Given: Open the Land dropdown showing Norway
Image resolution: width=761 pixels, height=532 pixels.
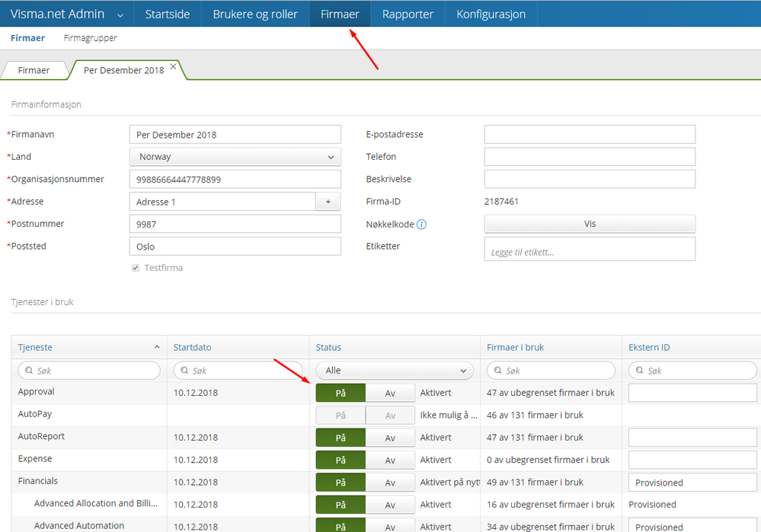Looking at the screenshot, I should 235,157.
